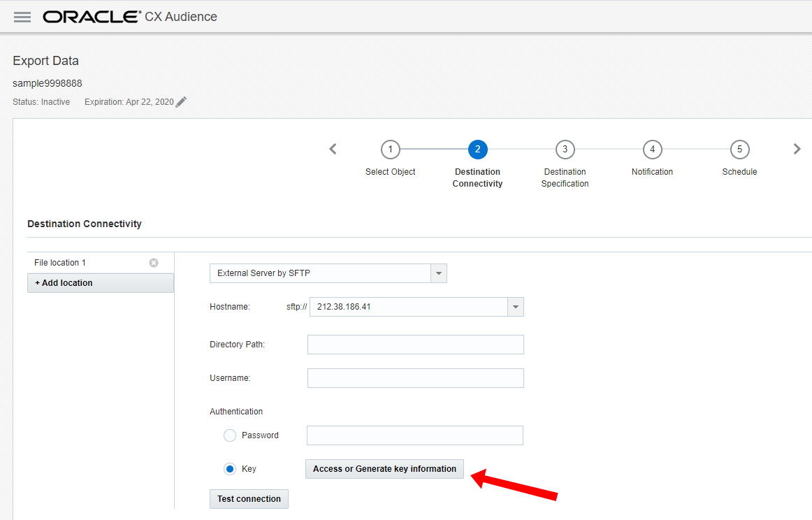Click Add location in the sidebar
Viewport: 812px width, 520px height.
63,282
